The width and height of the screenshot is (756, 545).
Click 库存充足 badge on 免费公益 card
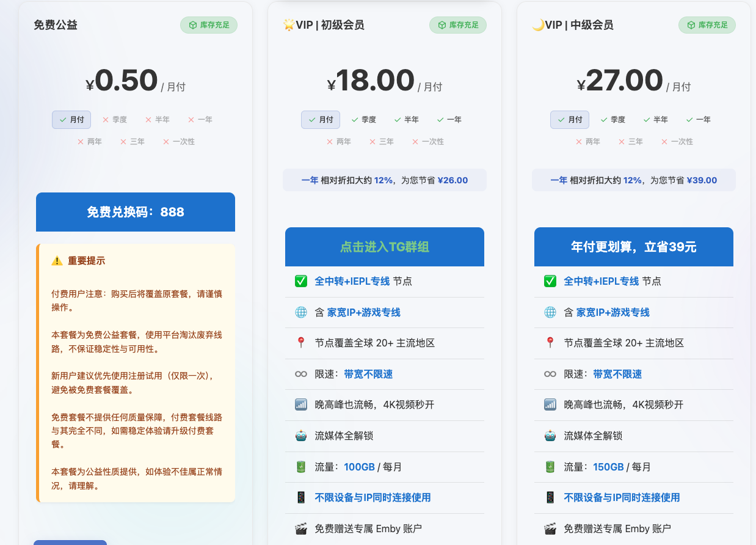(209, 25)
